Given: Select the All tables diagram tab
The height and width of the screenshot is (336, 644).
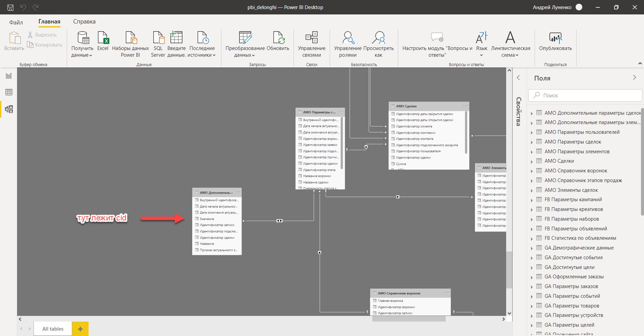Looking at the screenshot, I should pyautogui.click(x=53, y=329).
